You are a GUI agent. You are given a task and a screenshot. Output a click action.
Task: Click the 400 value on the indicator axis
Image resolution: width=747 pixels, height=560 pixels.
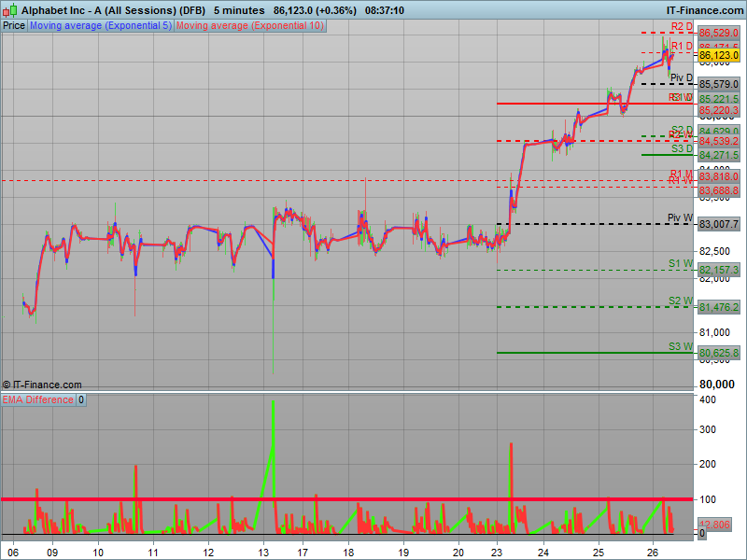point(708,399)
